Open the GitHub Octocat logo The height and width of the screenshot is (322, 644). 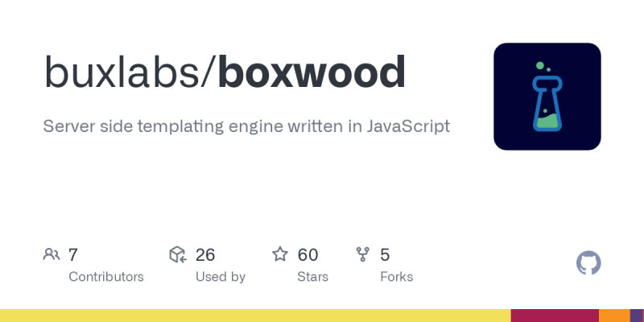(588, 263)
